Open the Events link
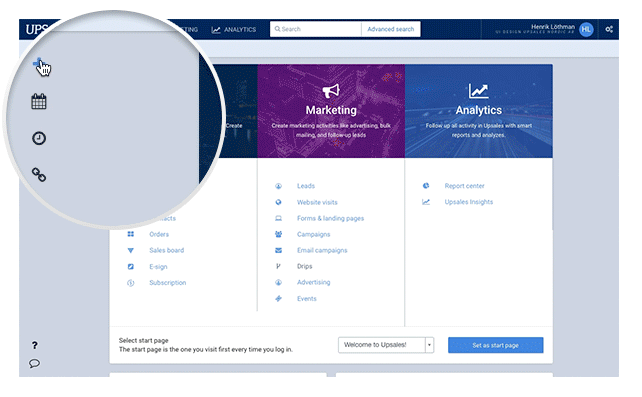 click(x=307, y=298)
